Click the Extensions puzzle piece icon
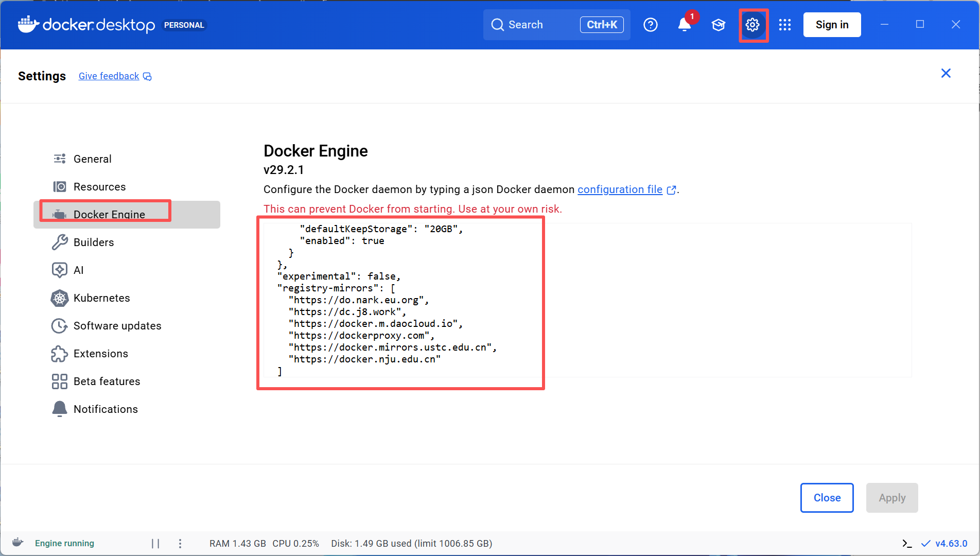The width and height of the screenshot is (980, 556). pos(60,353)
